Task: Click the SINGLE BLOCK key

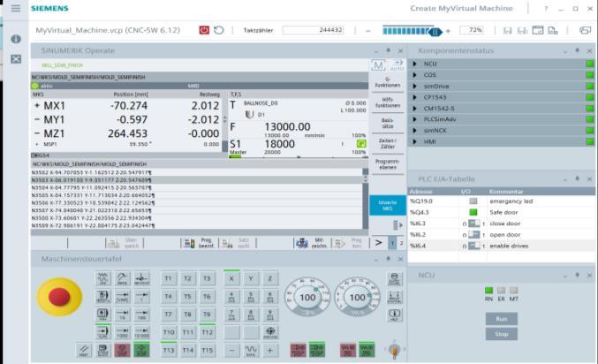Action: tap(103, 350)
